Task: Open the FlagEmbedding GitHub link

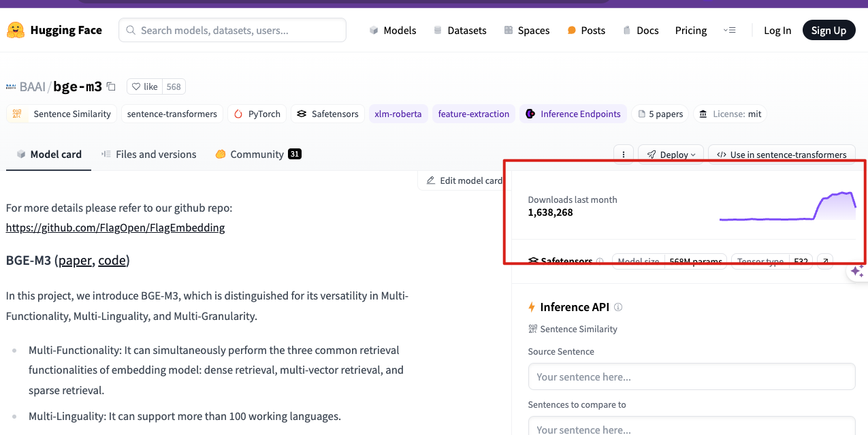Action: point(115,227)
